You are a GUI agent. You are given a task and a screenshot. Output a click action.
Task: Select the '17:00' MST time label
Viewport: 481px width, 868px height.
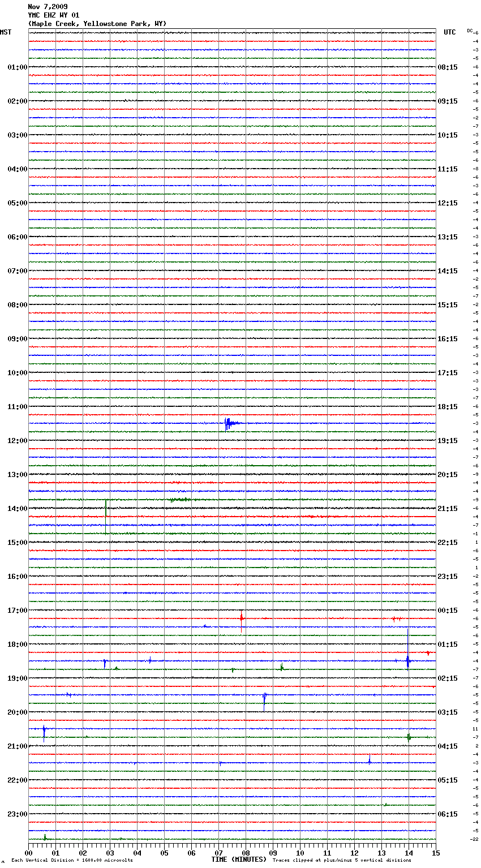[x=18, y=611]
